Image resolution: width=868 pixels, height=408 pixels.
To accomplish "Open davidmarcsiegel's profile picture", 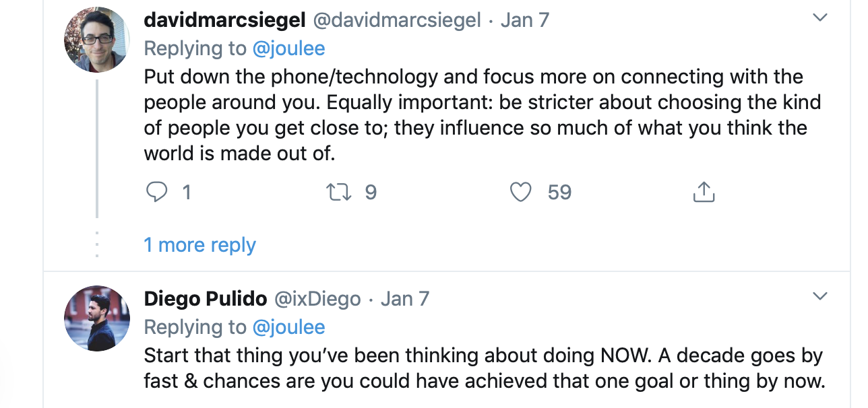I will click(x=97, y=40).
